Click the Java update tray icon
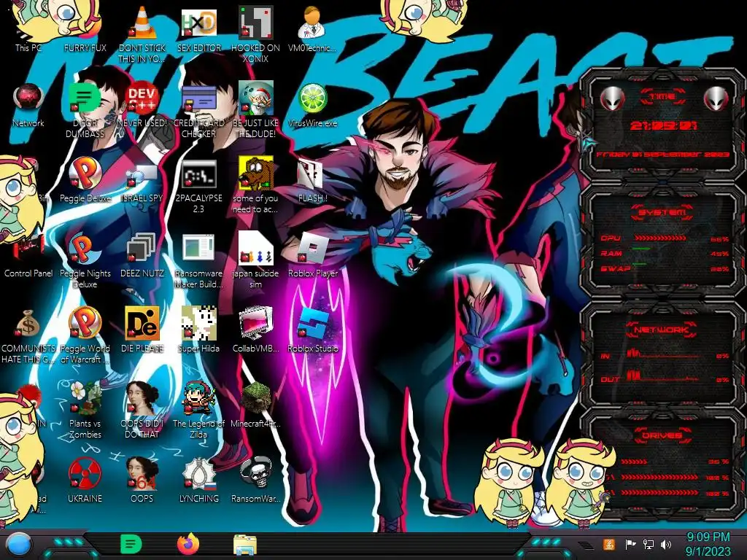Image resolution: width=747 pixels, height=560 pixels. click(609, 544)
